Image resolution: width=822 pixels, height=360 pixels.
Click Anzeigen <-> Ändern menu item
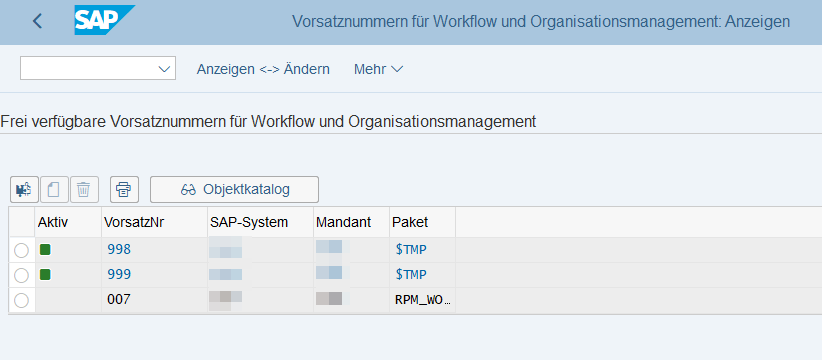coord(263,69)
